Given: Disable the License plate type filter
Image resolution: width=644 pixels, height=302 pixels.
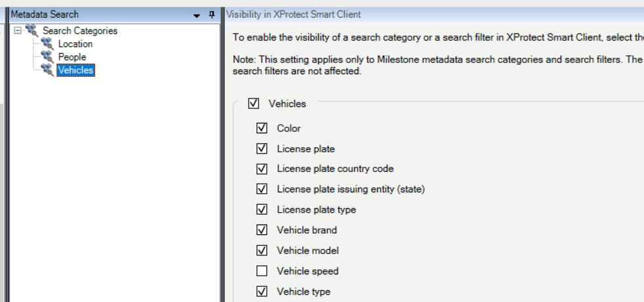Looking at the screenshot, I should click(262, 209).
